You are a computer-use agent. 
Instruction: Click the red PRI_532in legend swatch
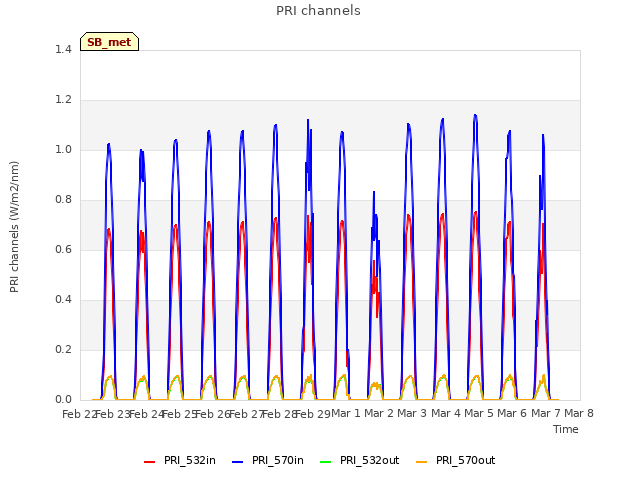150,462
